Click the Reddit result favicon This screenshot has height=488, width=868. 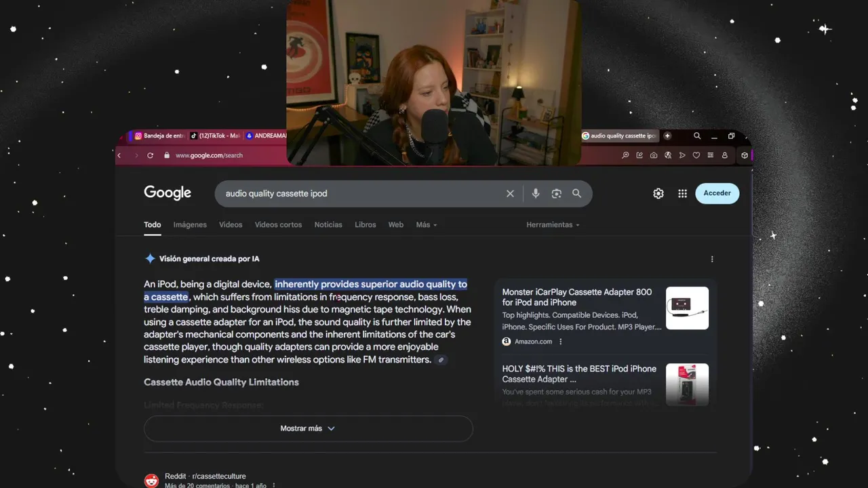pyautogui.click(x=151, y=481)
